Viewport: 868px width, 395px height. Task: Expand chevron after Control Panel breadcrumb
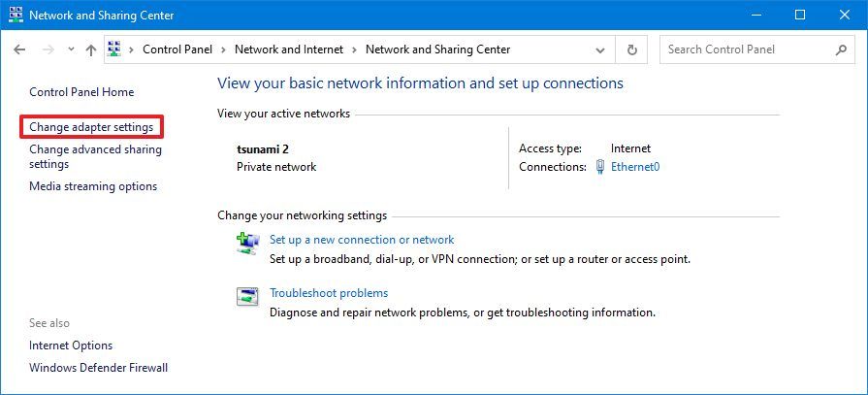click(224, 49)
